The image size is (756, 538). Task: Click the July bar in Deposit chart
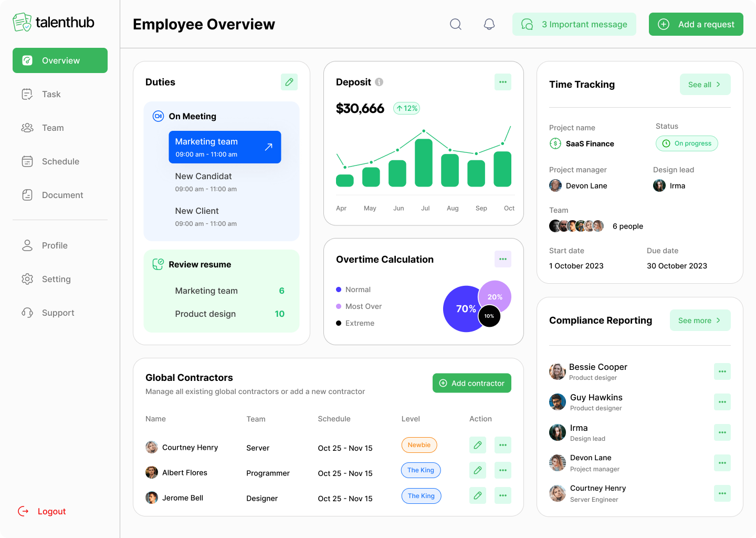[x=424, y=163]
